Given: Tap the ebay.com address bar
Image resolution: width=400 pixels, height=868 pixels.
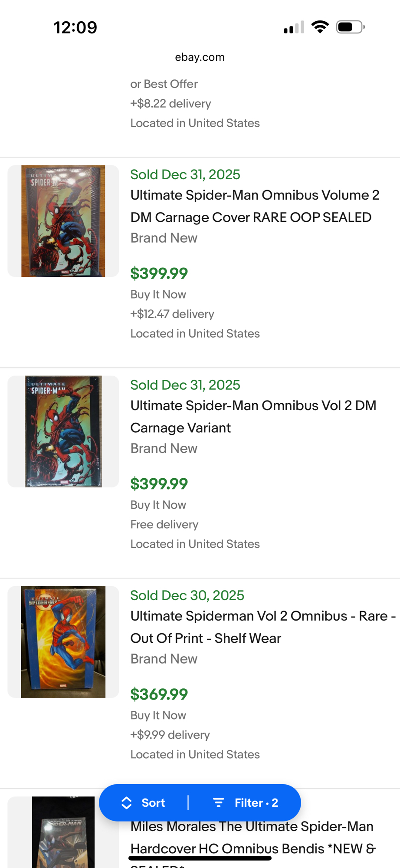Looking at the screenshot, I should tap(200, 57).
